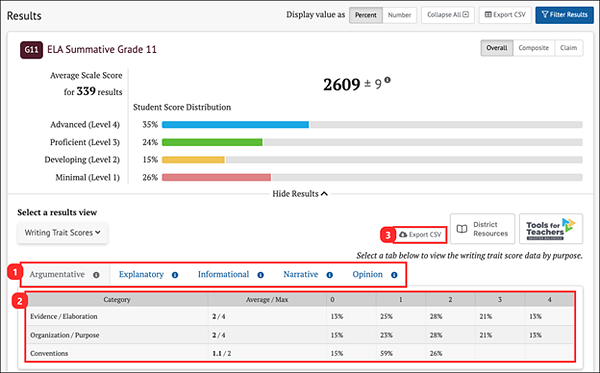Select the Informational tab
The height and width of the screenshot is (373, 600).
(223, 274)
